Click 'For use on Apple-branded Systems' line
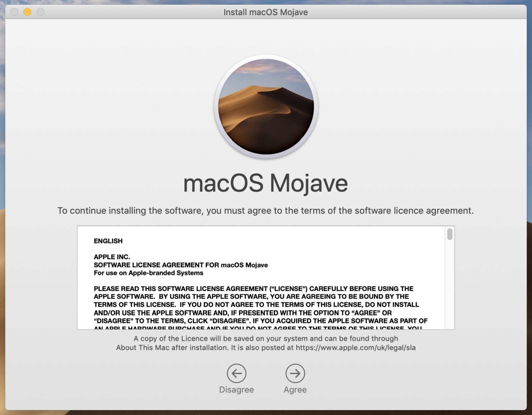The image size is (532, 415). pos(149,273)
